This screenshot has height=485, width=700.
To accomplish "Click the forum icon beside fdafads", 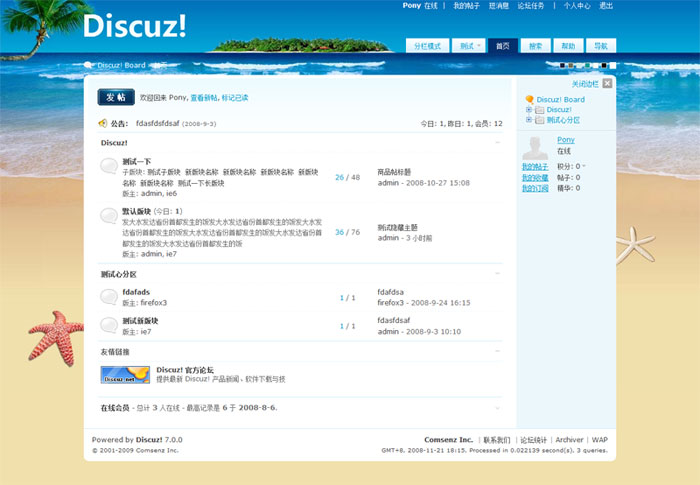I will (x=108, y=297).
